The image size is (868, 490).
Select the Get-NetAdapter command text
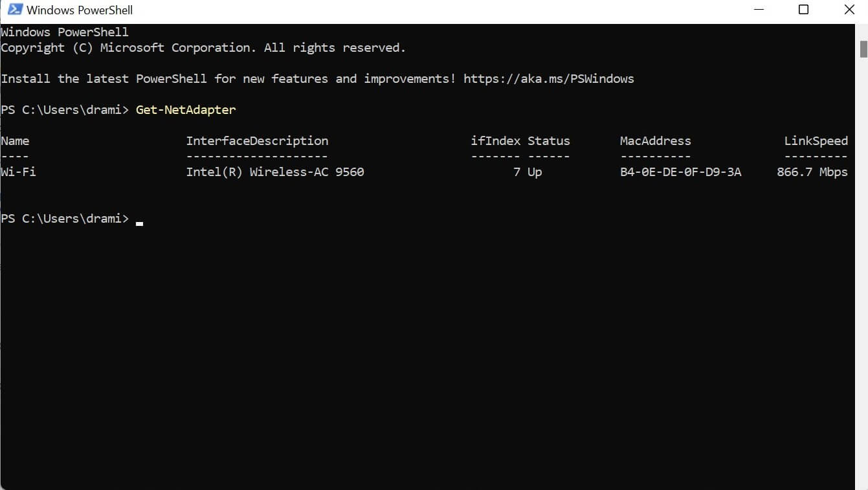(185, 109)
